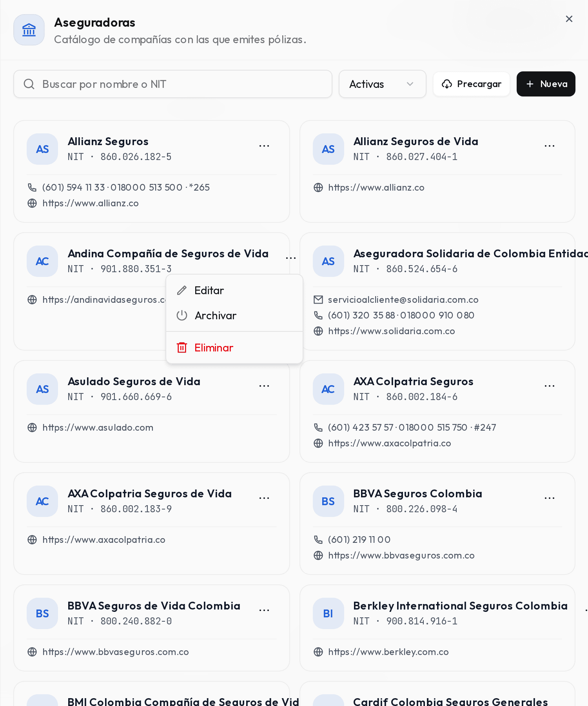
Task: Click NIT 860.002.183-9 text
Action: click(x=120, y=509)
